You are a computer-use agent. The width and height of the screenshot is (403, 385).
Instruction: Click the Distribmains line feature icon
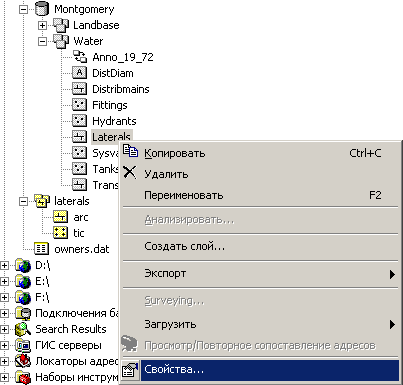click(79, 89)
